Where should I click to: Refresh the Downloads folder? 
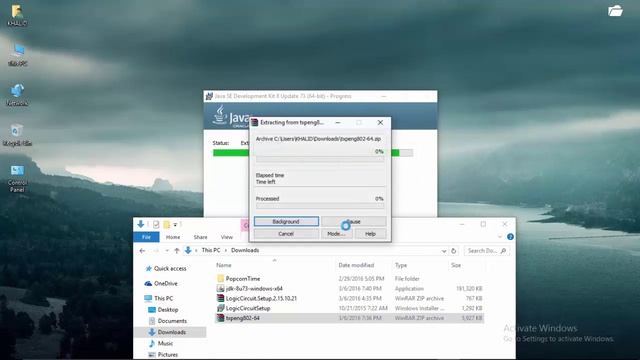pyautogui.click(x=453, y=251)
